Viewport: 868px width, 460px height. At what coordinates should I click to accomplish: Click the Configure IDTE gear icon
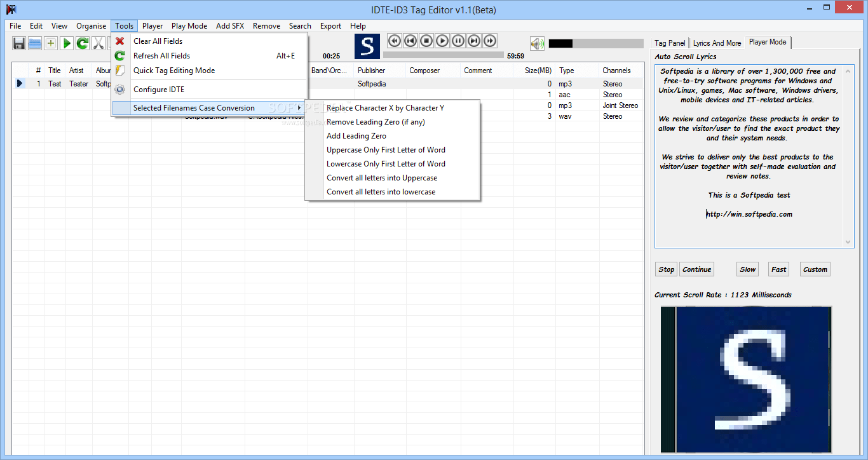[119, 90]
